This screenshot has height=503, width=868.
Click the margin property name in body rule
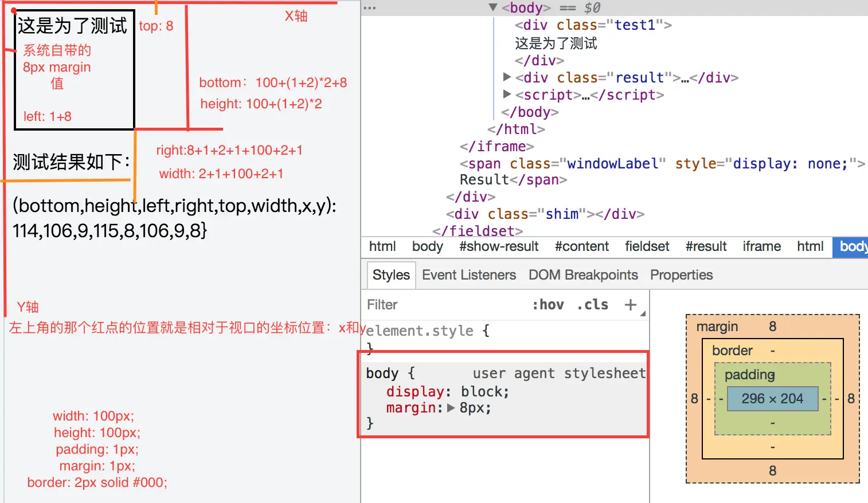410,408
